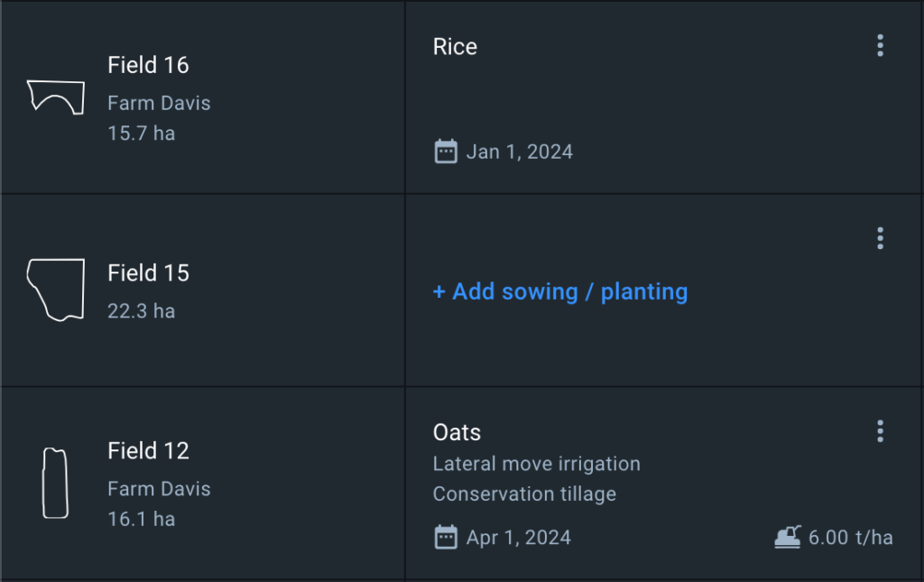The image size is (924, 582).
Task: Click the Field 16 shape outline icon
Action: (x=56, y=97)
